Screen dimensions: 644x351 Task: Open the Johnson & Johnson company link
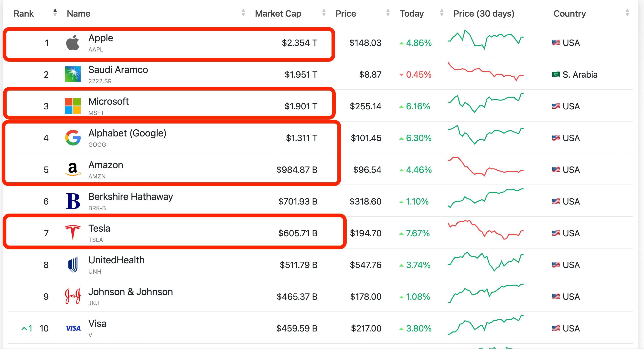(x=130, y=292)
